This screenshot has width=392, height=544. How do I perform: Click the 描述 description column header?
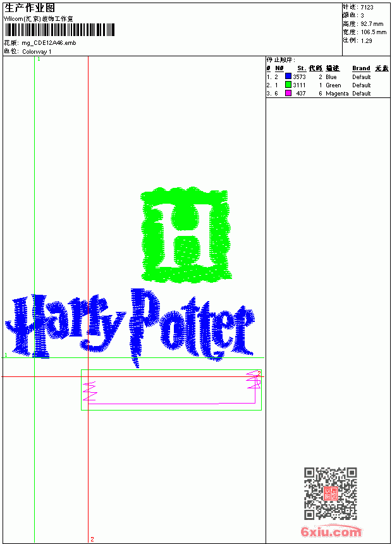333,68
